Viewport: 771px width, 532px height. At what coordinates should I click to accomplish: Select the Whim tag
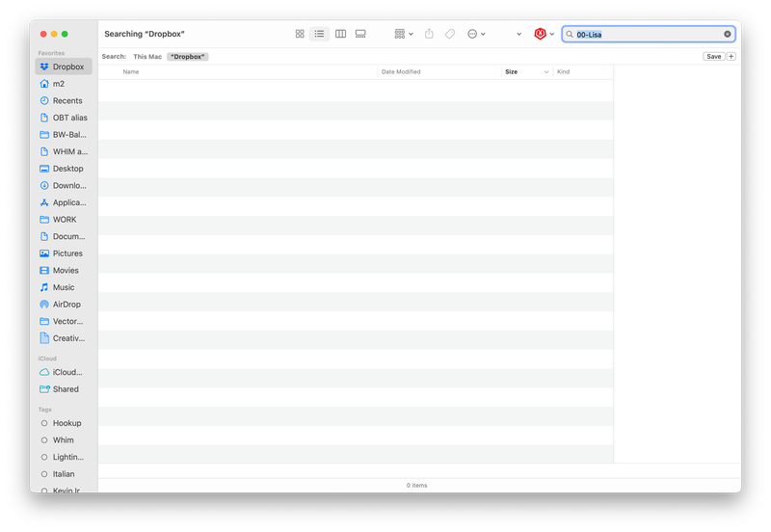64,440
